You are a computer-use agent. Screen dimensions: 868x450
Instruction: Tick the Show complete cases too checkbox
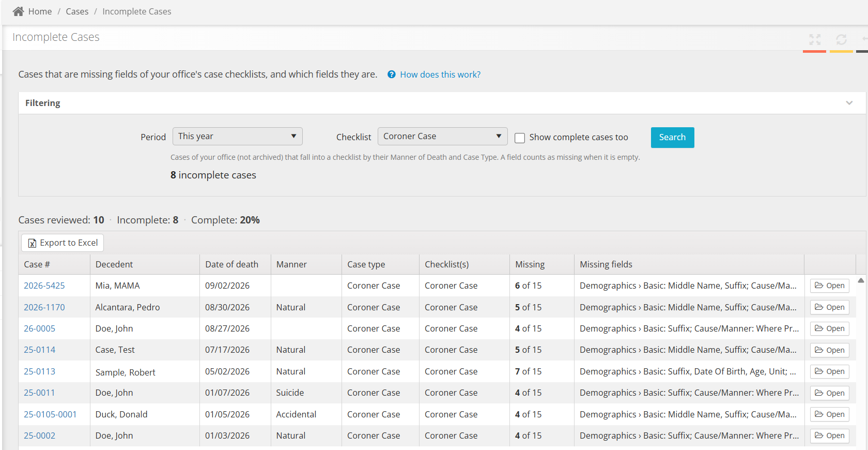(x=520, y=138)
